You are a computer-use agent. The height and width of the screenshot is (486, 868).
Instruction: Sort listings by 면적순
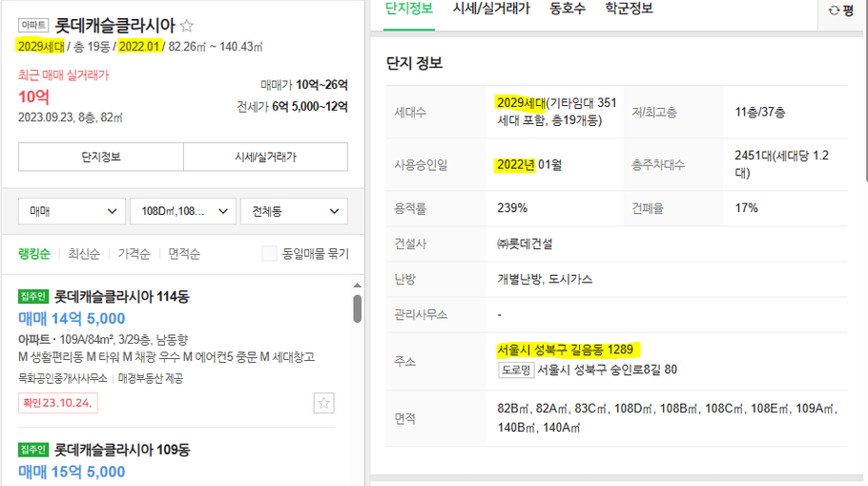pyautogui.click(x=184, y=254)
